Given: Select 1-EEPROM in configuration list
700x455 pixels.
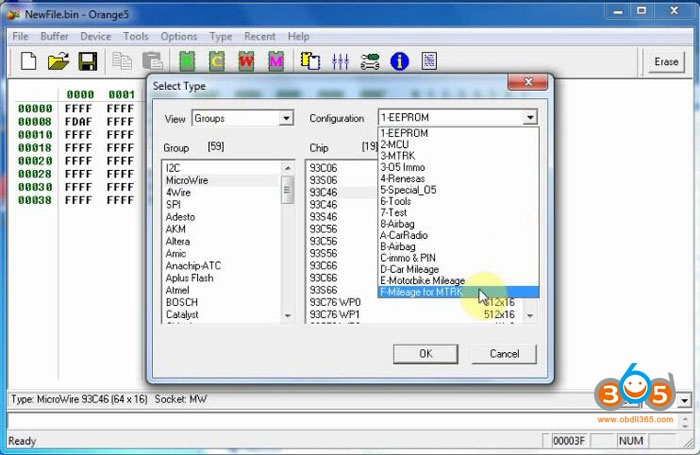Looking at the screenshot, I should (x=458, y=133).
